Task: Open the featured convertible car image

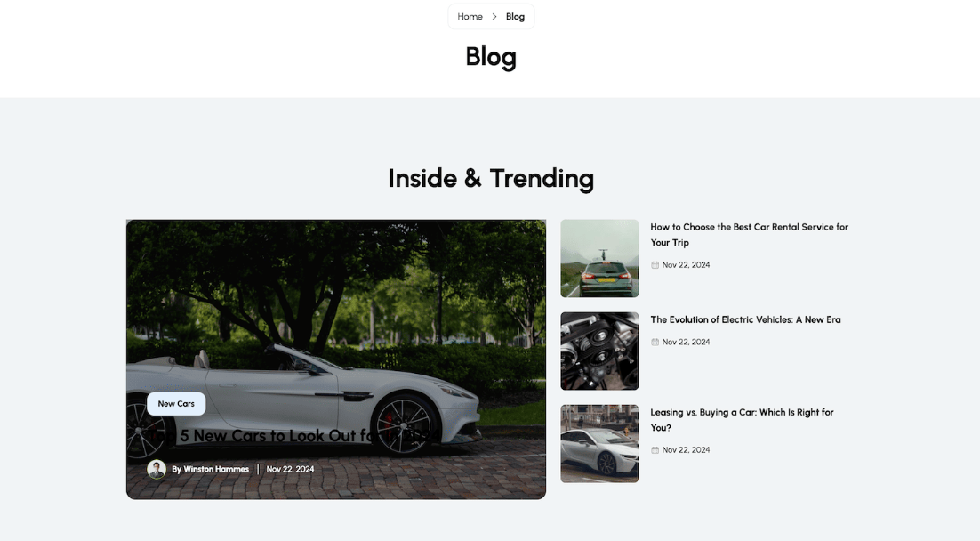Action: pyautogui.click(x=336, y=312)
